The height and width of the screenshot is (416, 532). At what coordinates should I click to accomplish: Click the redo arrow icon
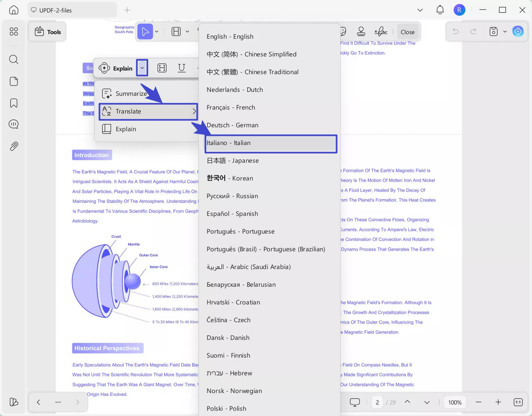click(473, 31)
